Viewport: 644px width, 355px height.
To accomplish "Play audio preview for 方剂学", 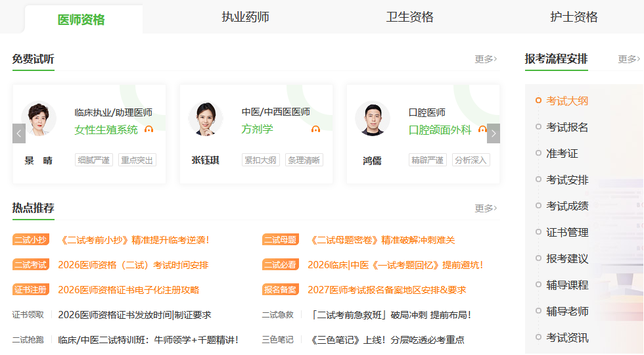I will click(x=315, y=129).
